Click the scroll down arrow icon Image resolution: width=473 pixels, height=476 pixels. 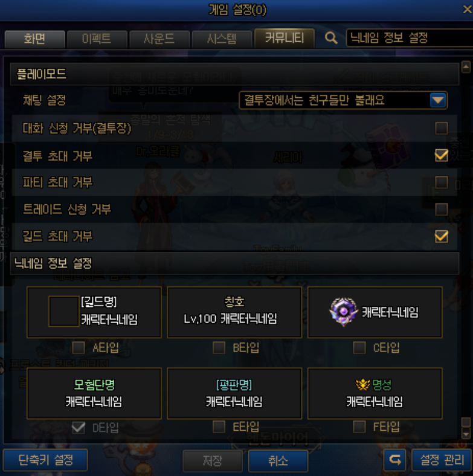pyautogui.click(x=466, y=434)
